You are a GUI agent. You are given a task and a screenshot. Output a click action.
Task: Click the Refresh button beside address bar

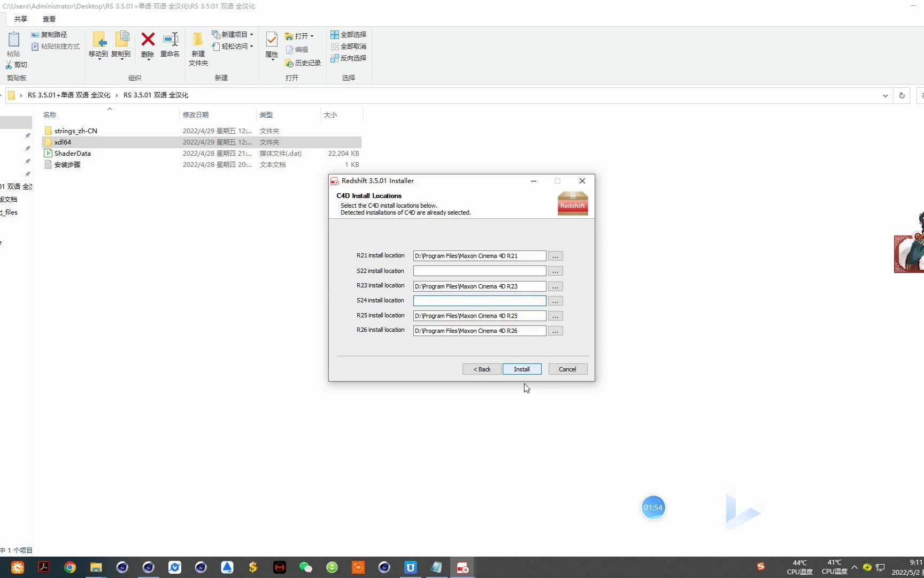tap(902, 96)
